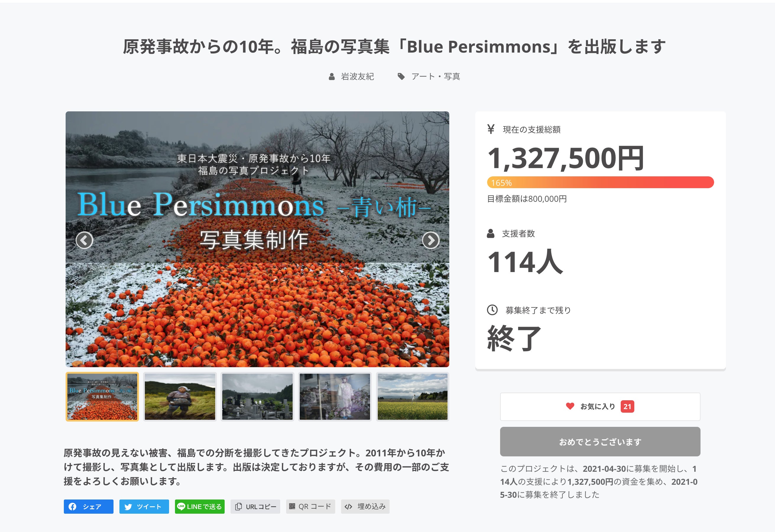Screen dimensions: 775x532
Task: Select the cemetery gravestones thumbnail
Action: [x=257, y=396]
